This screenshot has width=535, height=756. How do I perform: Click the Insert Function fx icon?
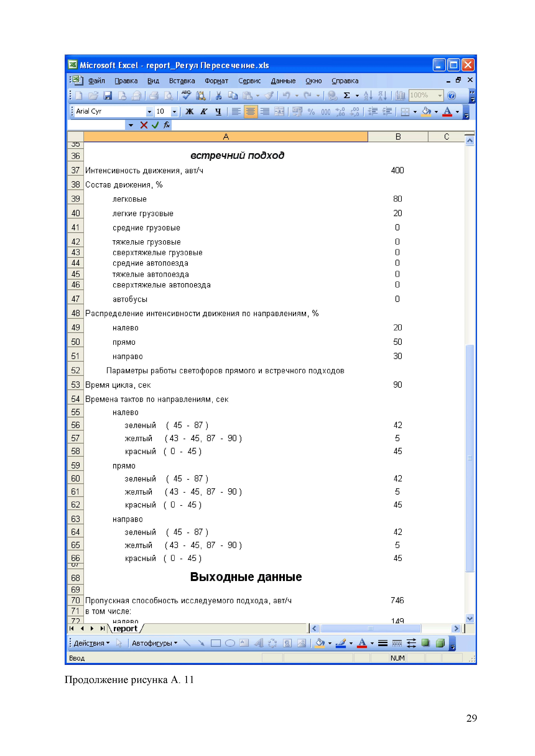point(167,125)
